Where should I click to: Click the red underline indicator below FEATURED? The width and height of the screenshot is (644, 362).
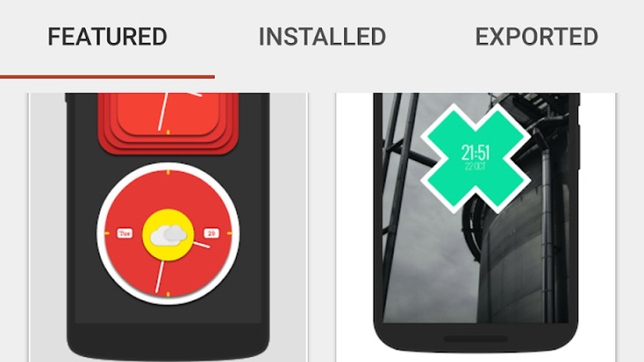pos(107,77)
